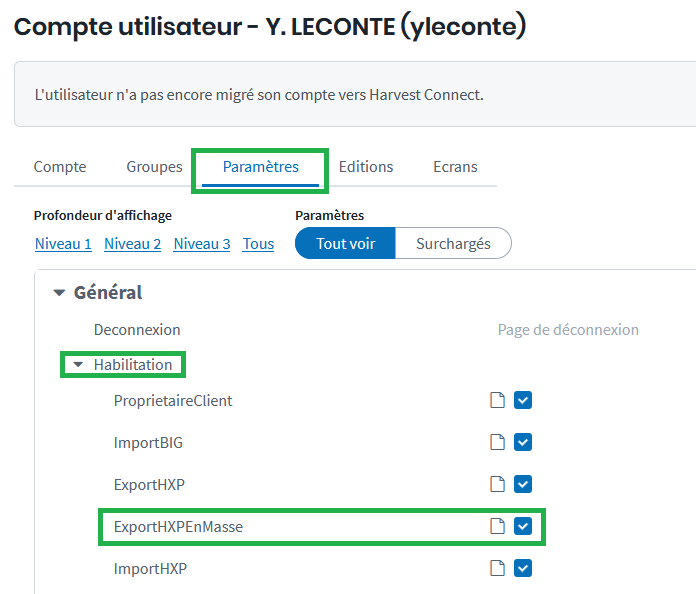Viewport: 696px width, 594px height.
Task: Collapse the Habilitation tree node
Action: pyautogui.click(x=79, y=365)
